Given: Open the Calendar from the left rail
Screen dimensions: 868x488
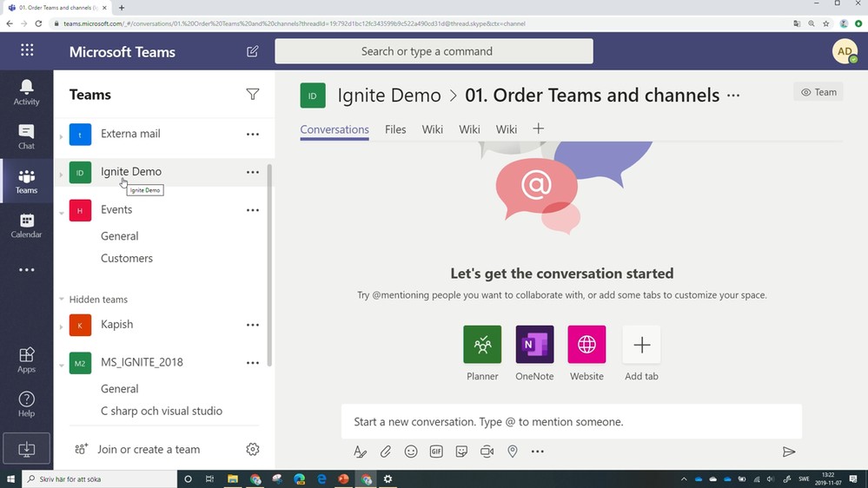Looking at the screenshot, I should 26,226.
